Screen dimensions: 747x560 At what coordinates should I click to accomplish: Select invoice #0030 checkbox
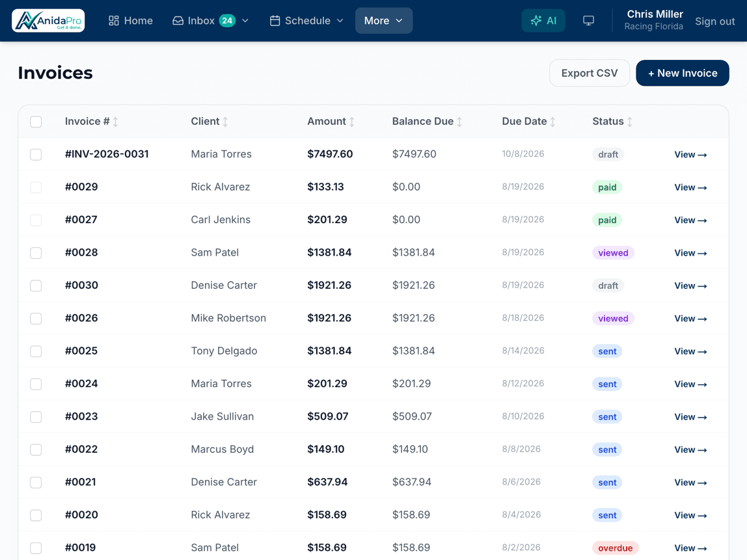coord(36,286)
